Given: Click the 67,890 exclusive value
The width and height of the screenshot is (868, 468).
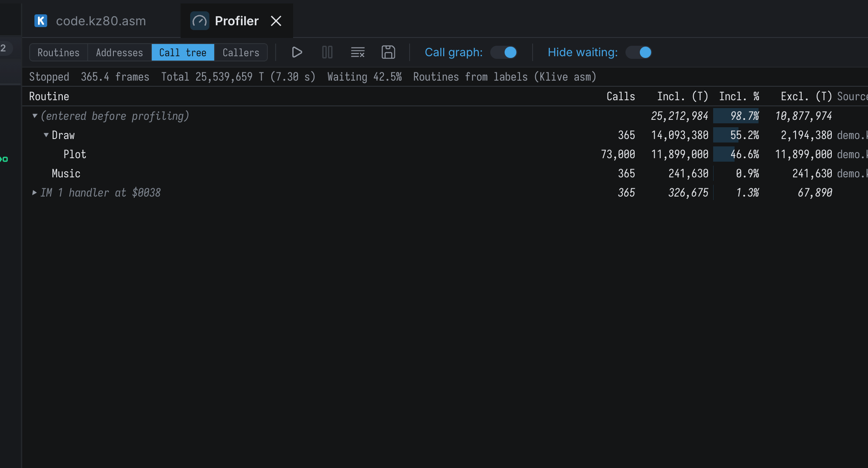Looking at the screenshot, I should tap(815, 193).
